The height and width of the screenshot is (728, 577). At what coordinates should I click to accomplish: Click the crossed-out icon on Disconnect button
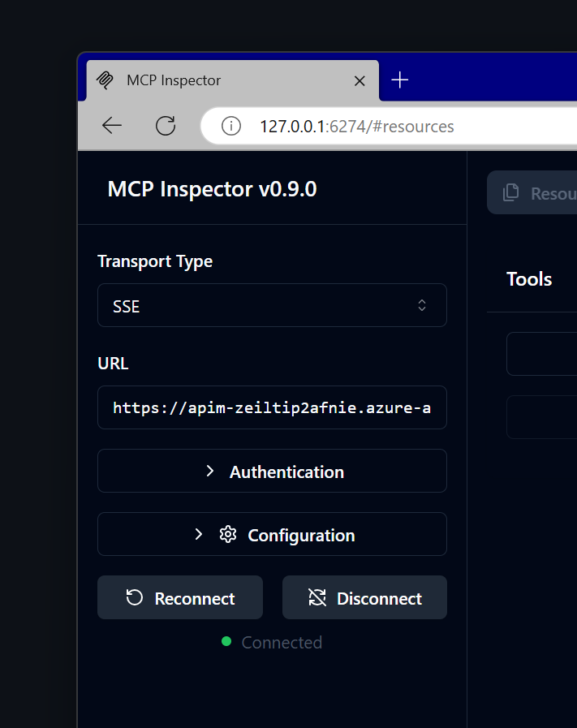(317, 597)
